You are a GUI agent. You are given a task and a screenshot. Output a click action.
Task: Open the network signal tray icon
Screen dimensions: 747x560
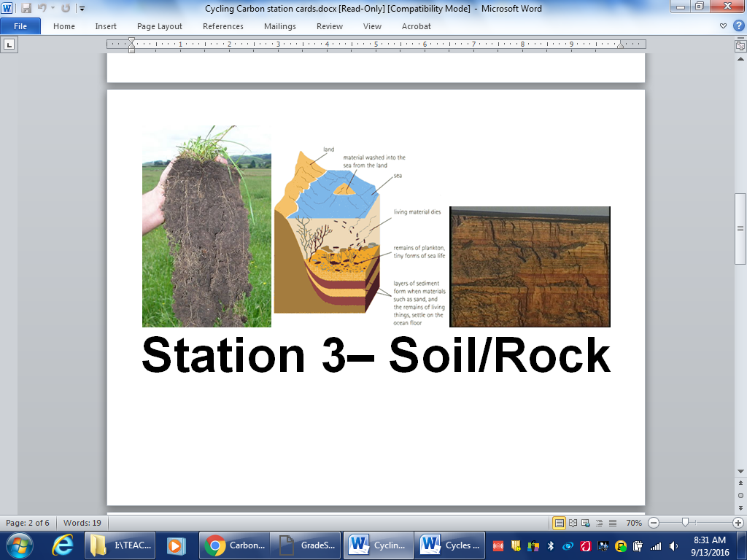click(x=656, y=546)
